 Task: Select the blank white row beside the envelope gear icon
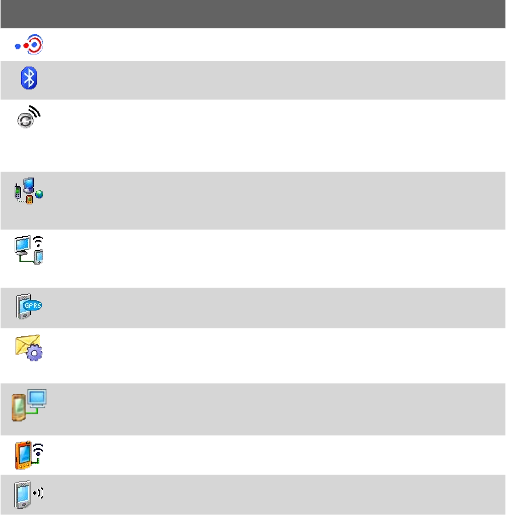277,356
